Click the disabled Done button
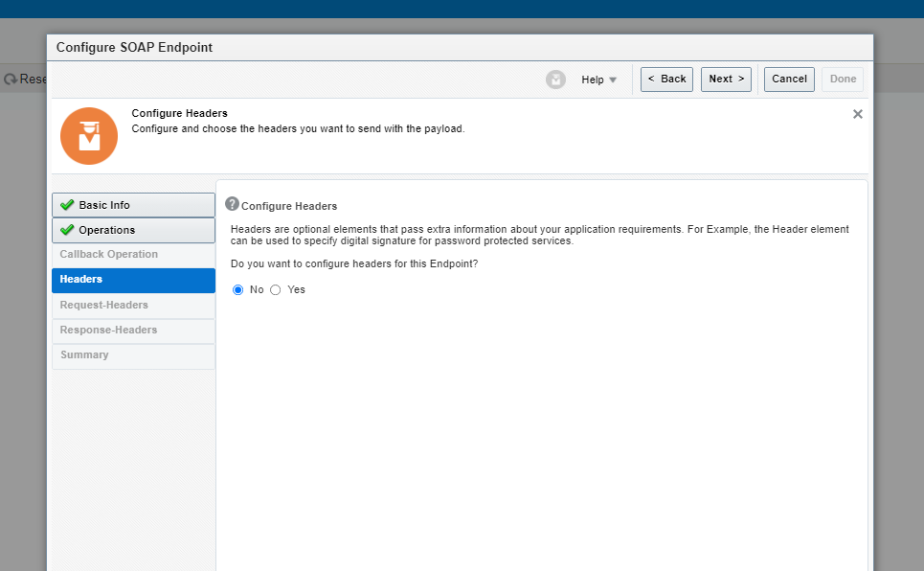The image size is (924, 571). coord(843,80)
